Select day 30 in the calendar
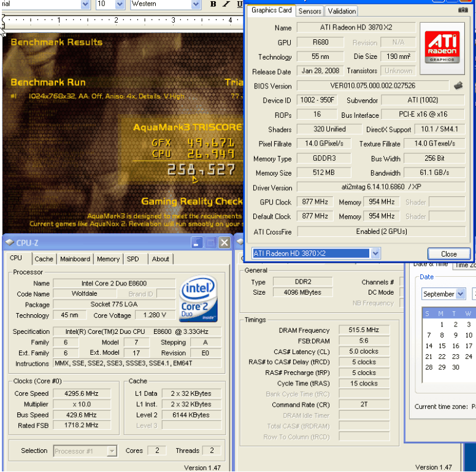The width and height of the screenshot is (476, 472). coord(455,367)
